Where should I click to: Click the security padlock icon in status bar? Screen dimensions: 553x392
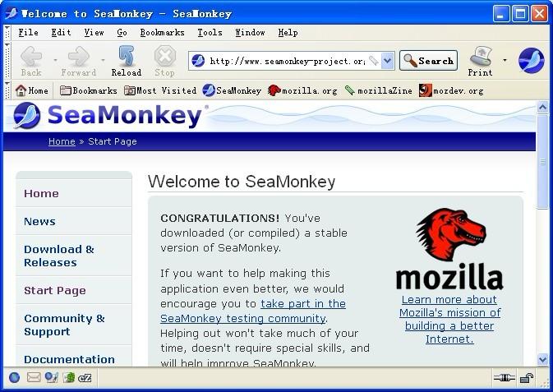coord(527,378)
